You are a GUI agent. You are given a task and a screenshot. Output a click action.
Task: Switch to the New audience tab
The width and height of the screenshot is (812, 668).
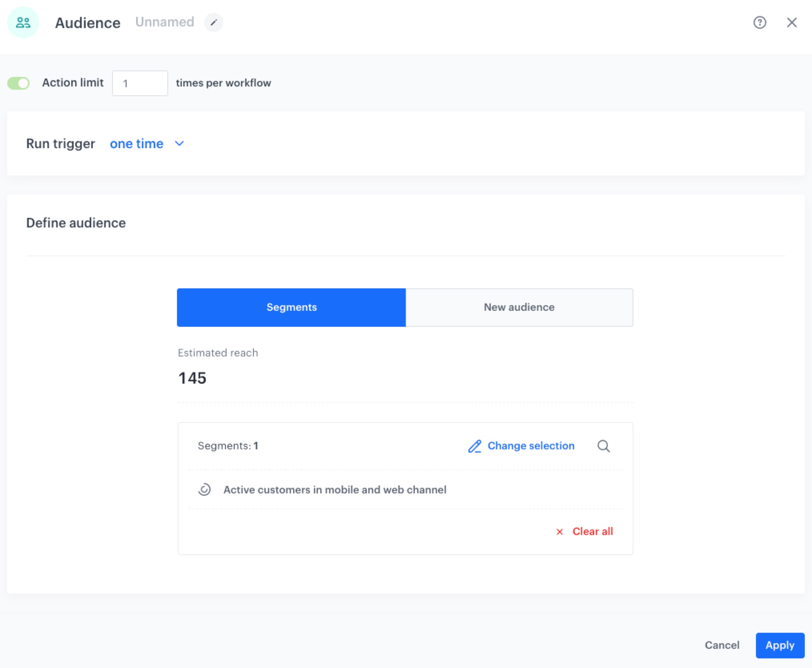coord(519,307)
